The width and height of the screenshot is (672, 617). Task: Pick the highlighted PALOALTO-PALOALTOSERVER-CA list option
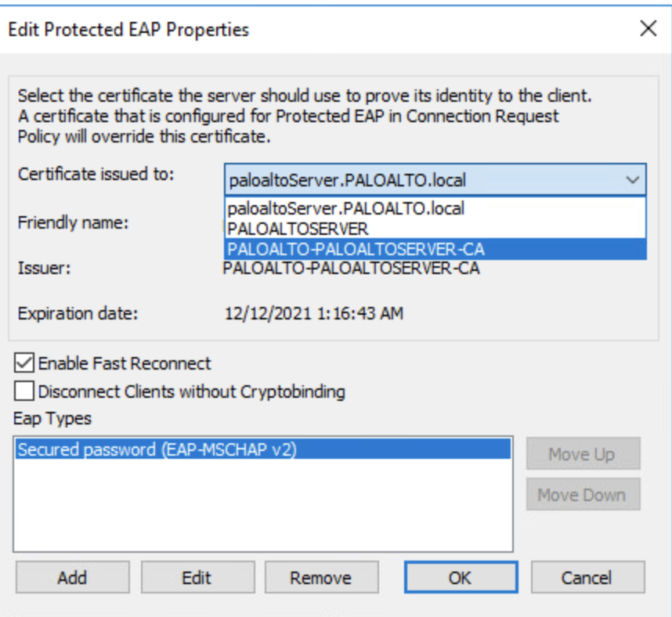click(x=355, y=250)
